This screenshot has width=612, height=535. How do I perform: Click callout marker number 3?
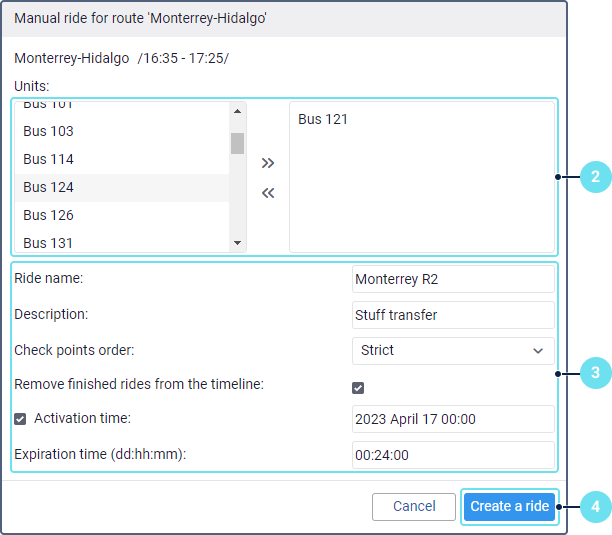click(x=595, y=373)
